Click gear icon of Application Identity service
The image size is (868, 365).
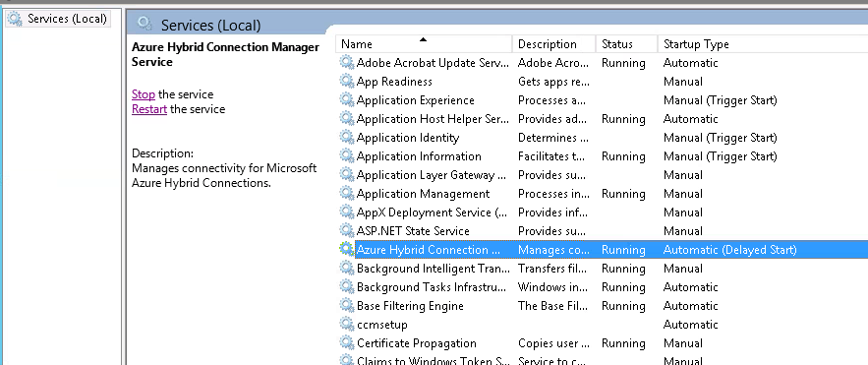pos(347,138)
